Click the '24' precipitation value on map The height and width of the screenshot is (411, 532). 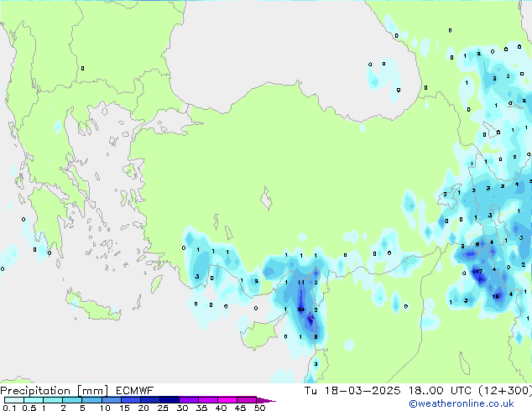tap(301, 310)
